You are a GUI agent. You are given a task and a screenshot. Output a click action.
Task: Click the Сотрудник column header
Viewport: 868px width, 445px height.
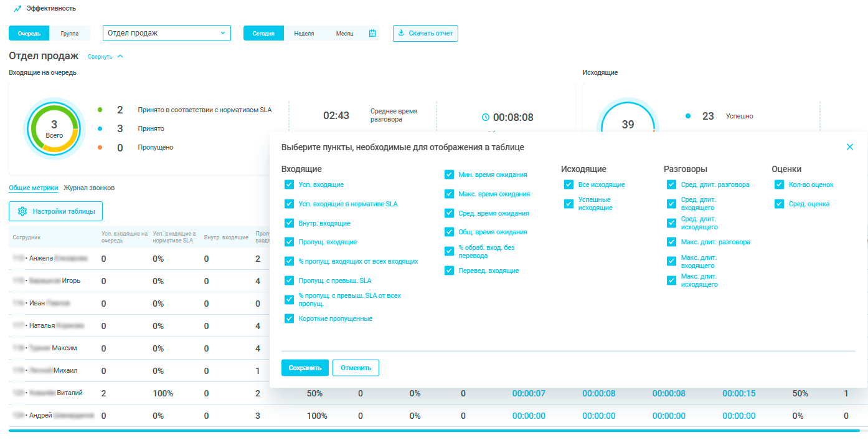26,237
